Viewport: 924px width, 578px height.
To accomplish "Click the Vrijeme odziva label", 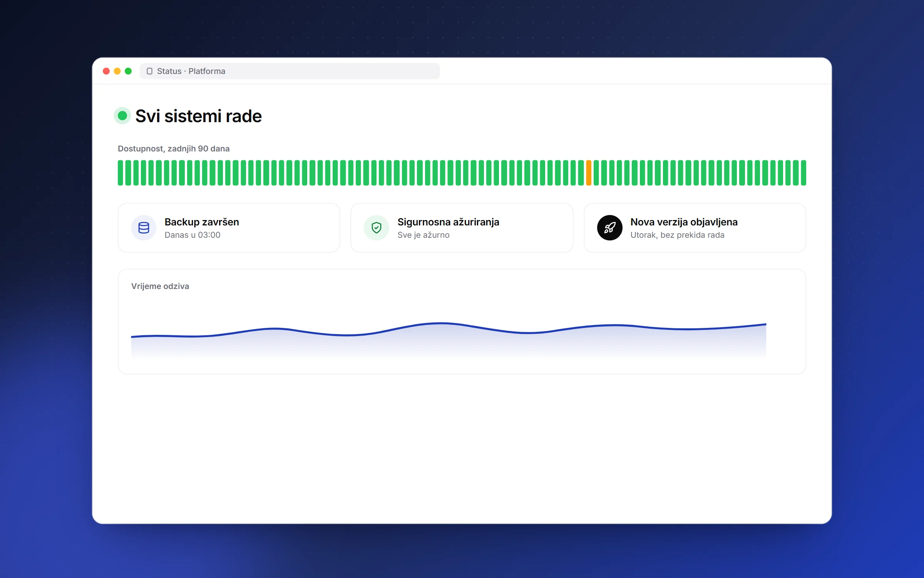I will coord(160,286).
